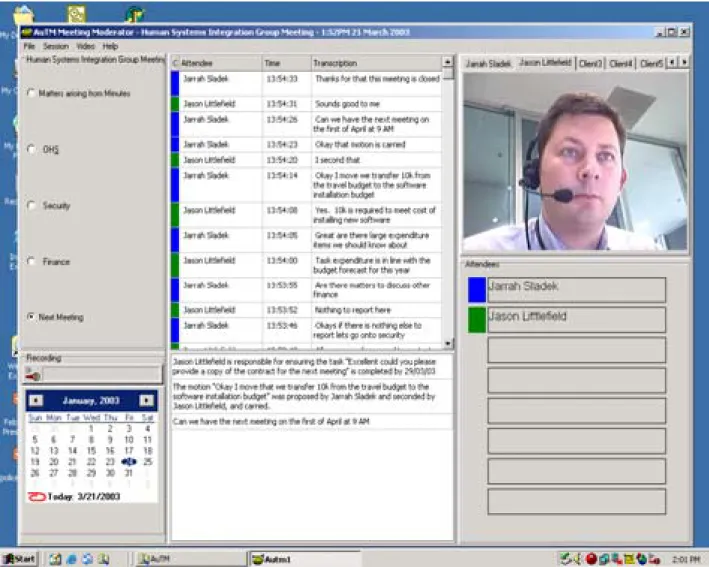Select date 31 in the calendar

[x=128, y=473]
